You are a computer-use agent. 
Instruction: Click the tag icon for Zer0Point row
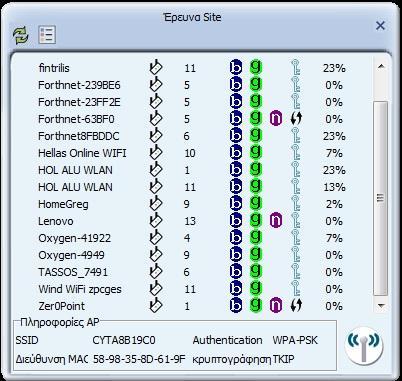tap(155, 305)
